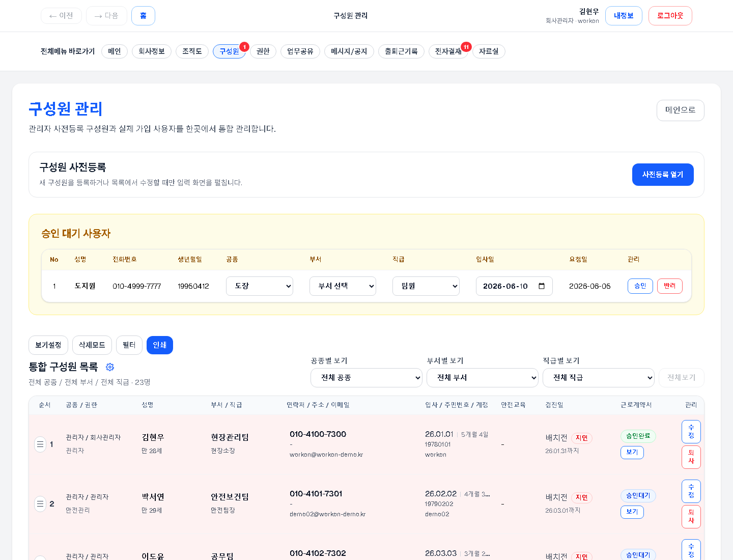Image resolution: width=733 pixels, height=560 pixels.
Task: Click 요청일 value 2026-06-05
Action: pyautogui.click(x=589, y=286)
